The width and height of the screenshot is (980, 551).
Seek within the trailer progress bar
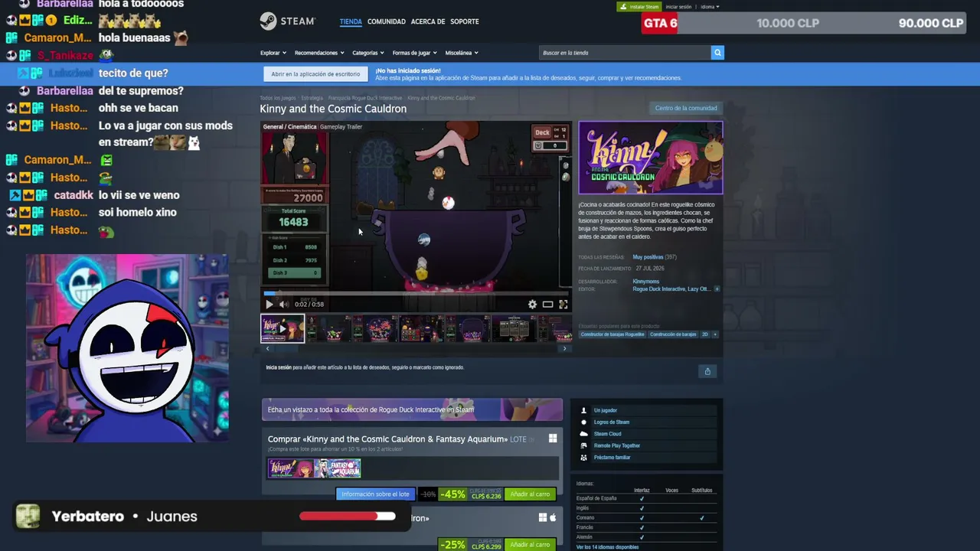pos(416,293)
